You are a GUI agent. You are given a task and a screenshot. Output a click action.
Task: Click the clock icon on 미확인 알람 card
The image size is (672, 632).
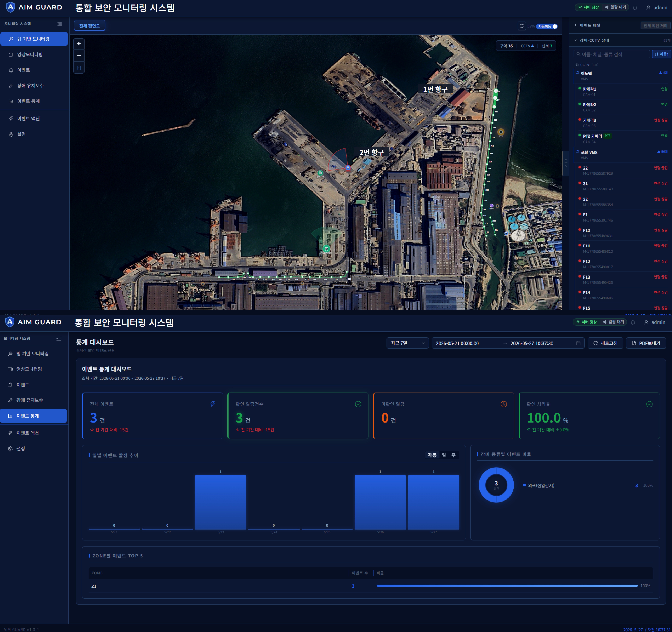click(x=504, y=404)
